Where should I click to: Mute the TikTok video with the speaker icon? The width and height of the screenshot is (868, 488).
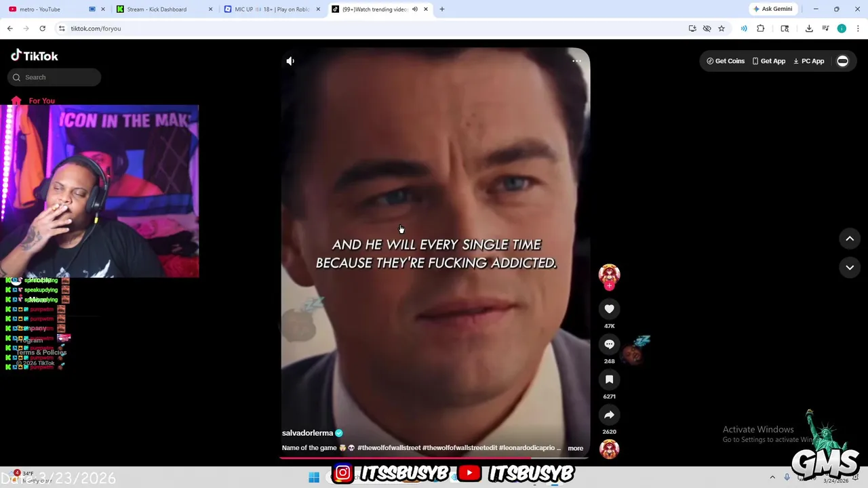click(x=290, y=61)
